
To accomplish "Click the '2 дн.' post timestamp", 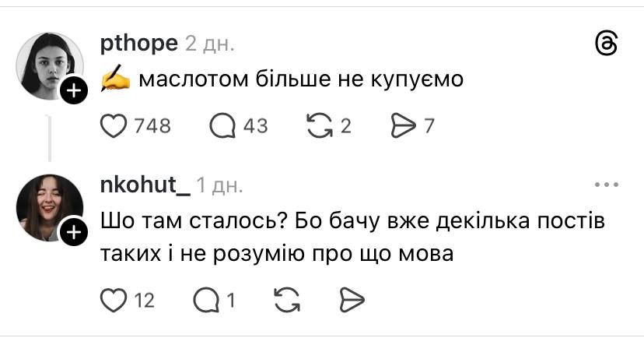I will tap(209, 44).
